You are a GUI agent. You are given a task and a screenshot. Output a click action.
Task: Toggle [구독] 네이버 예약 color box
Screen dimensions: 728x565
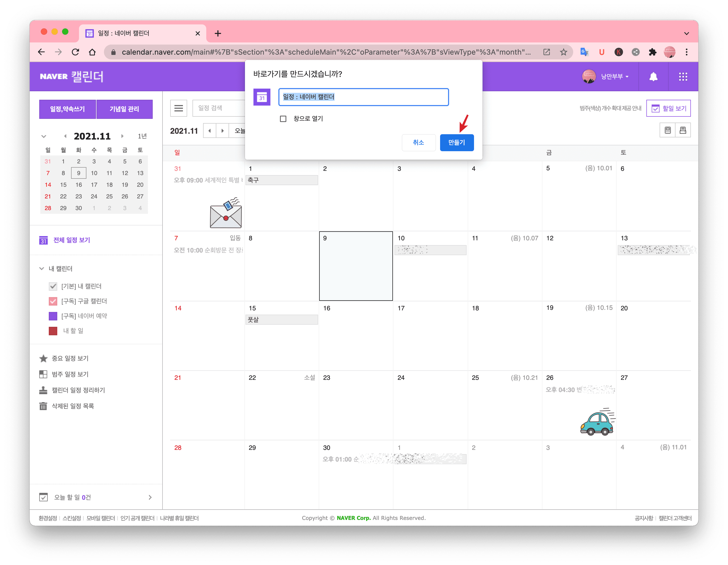(53, 316)
